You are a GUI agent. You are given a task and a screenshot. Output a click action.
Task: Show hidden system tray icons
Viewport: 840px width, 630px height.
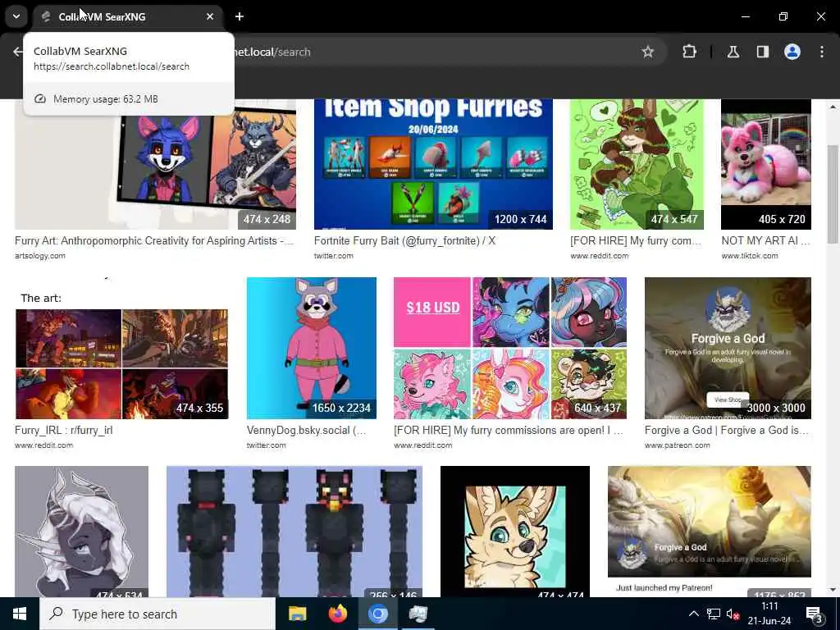(694, 614)
